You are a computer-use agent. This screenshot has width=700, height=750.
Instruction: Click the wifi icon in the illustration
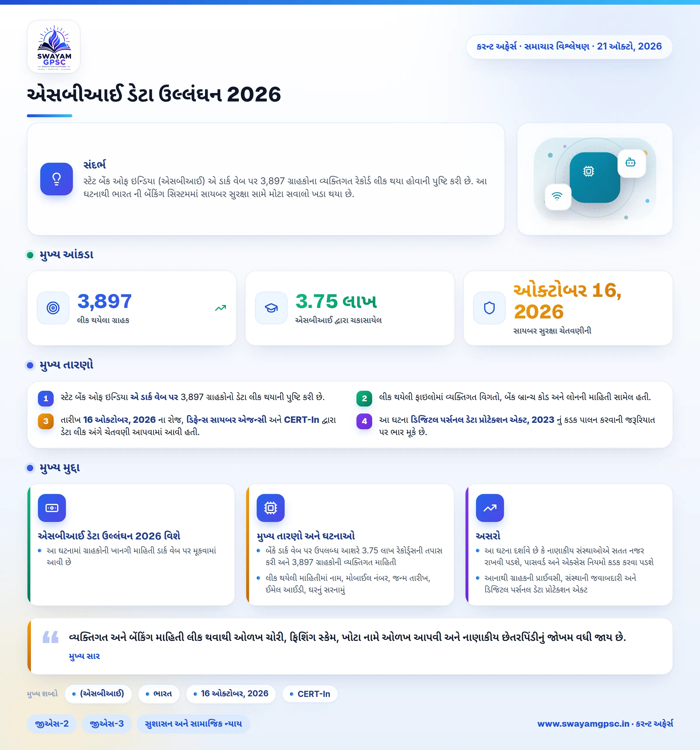click(557, 196)
